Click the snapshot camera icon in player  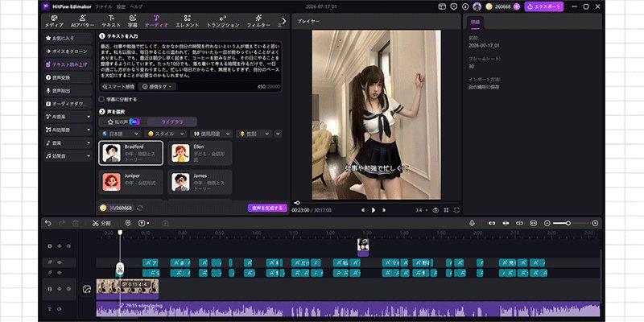point(436,210)
